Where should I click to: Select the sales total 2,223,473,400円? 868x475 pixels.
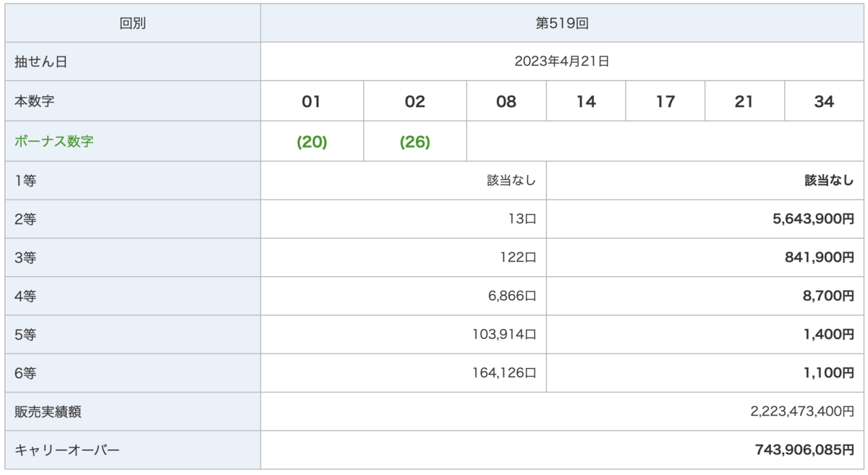click(x=802, y=411)
